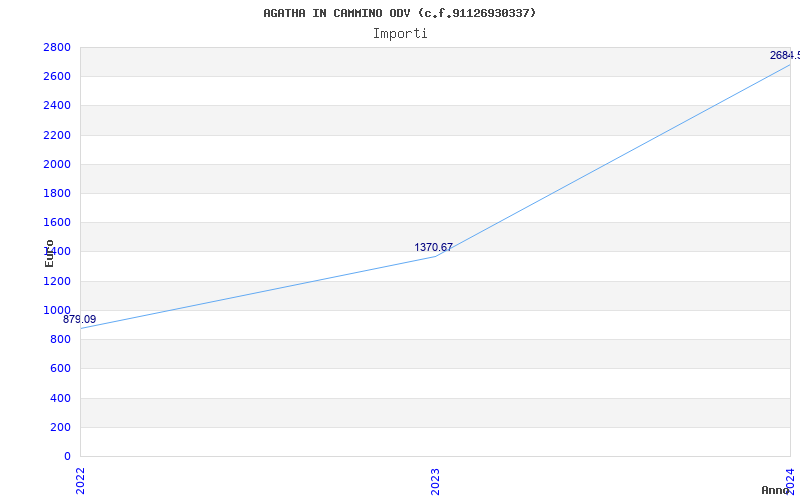Click the 2800 y-axis tick label
The image size is (800, 500).
(x=57, y=47)
